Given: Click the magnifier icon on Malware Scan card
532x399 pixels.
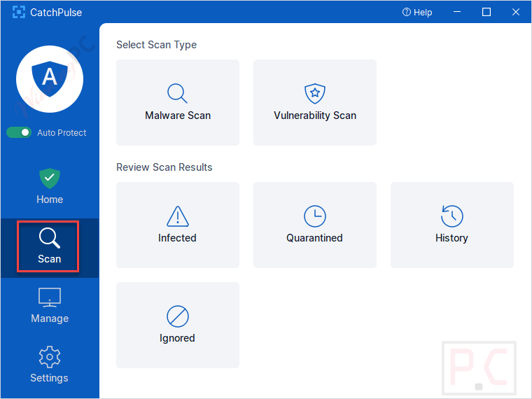Looking at the screenshot, I should 177,93.
